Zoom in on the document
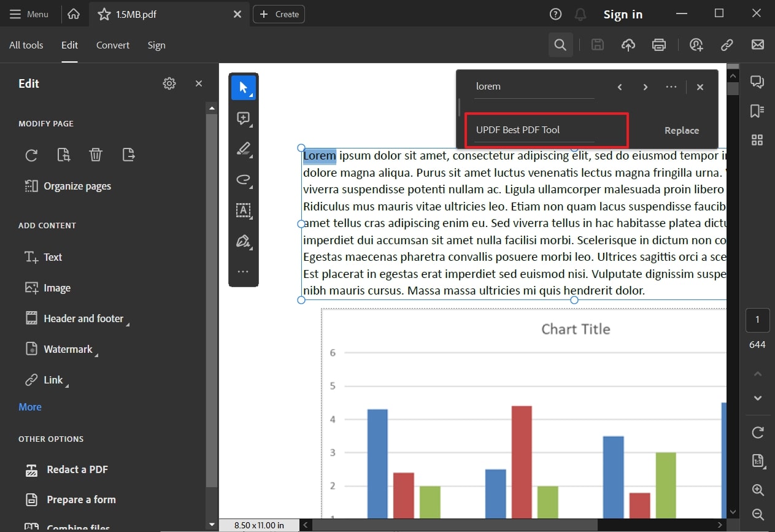 tap(757, 490)
